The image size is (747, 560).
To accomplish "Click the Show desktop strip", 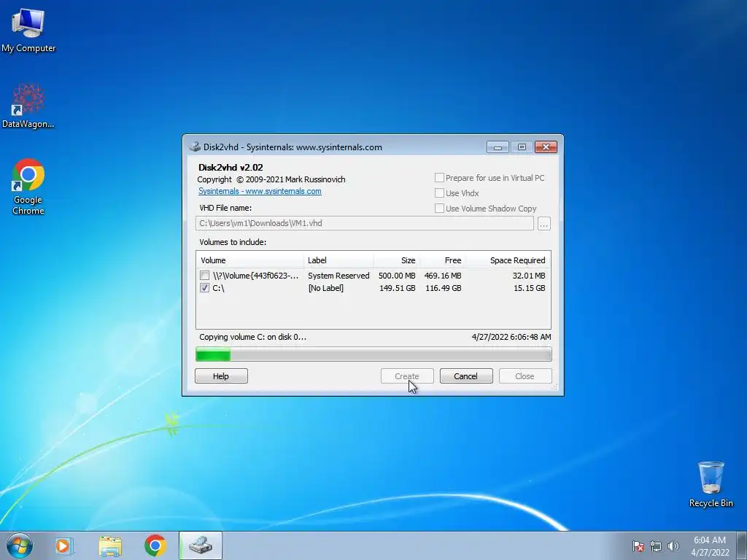I will click(741, 545).
